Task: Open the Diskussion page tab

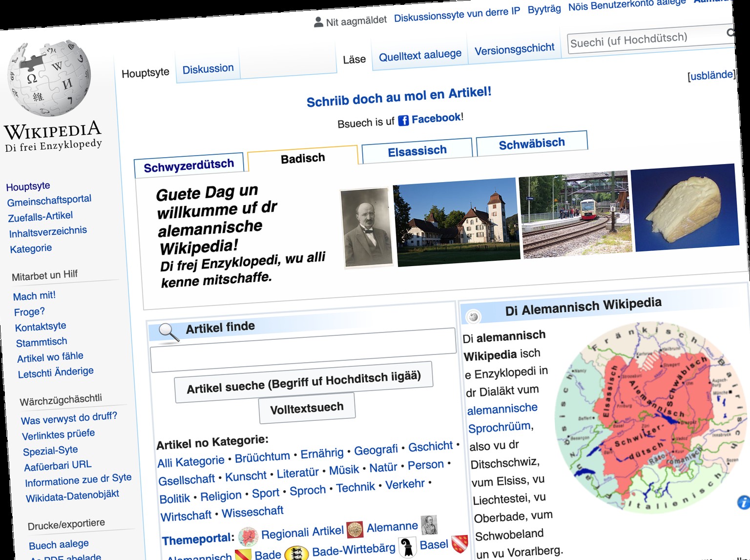Action: 208,69
